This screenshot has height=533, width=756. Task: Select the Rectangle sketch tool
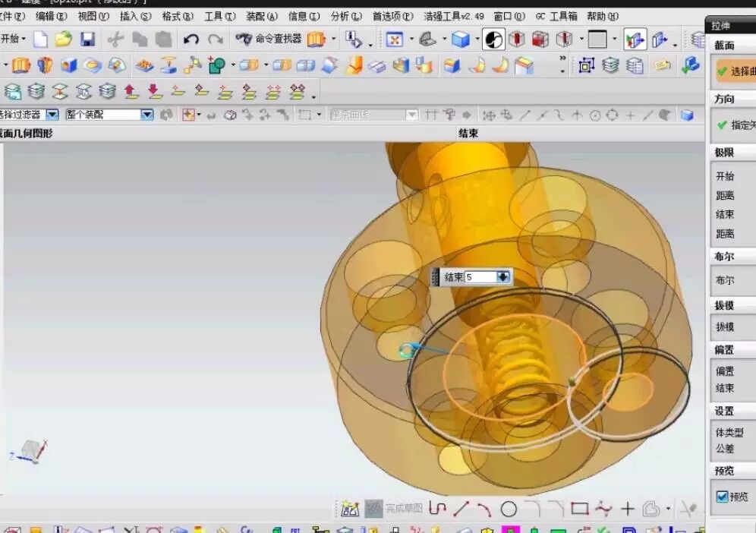[x=580, y=509]
